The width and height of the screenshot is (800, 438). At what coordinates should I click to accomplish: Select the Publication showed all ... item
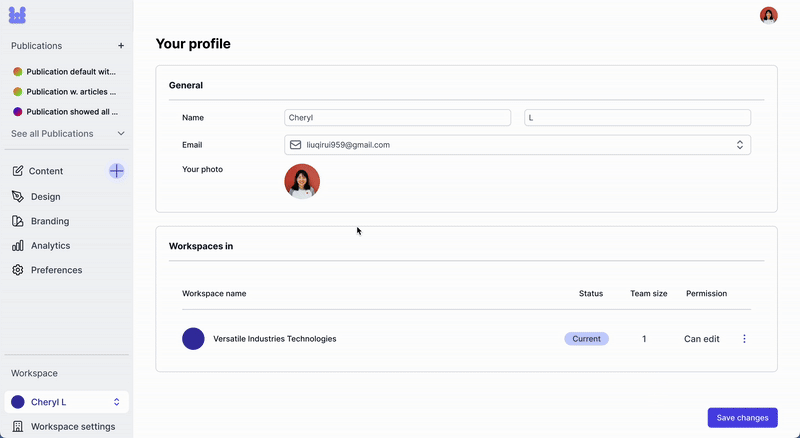[65, 112]
